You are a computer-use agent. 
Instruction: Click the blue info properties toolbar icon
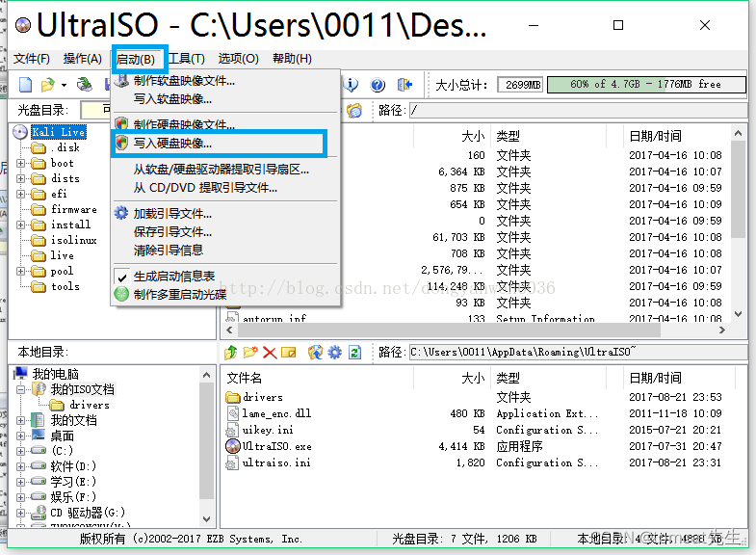point(352,85)
